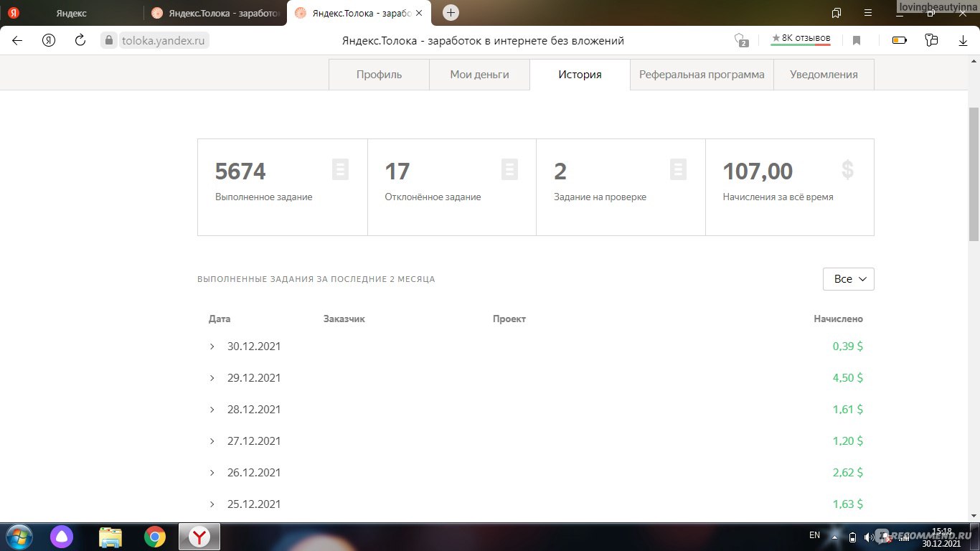Expand the 28.12.2021 row chevron
Screen dimensions: 980x551
click(212, 410)
